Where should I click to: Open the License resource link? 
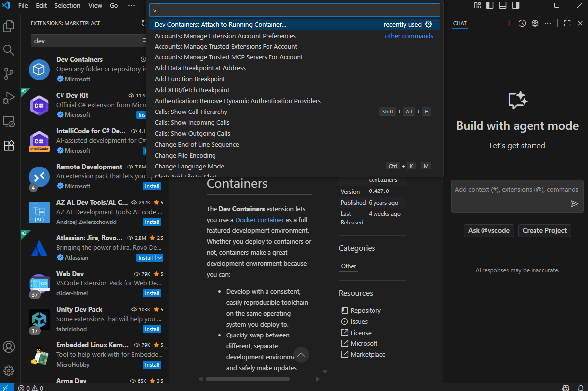click(x=361, y=333)
